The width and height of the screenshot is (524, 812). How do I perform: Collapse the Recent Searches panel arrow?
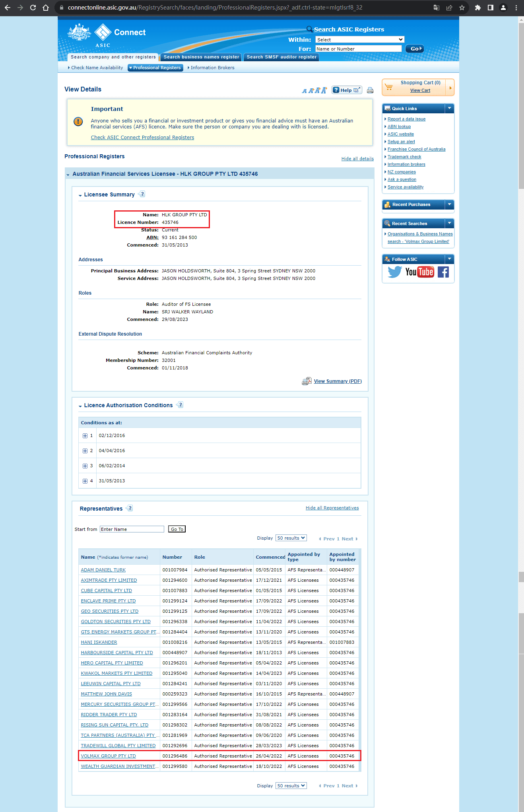[x=450, y=223]
